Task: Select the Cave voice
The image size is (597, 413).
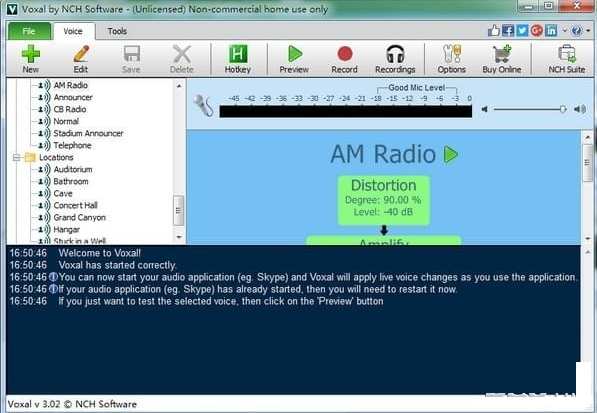Action: (x=63, y=193)
